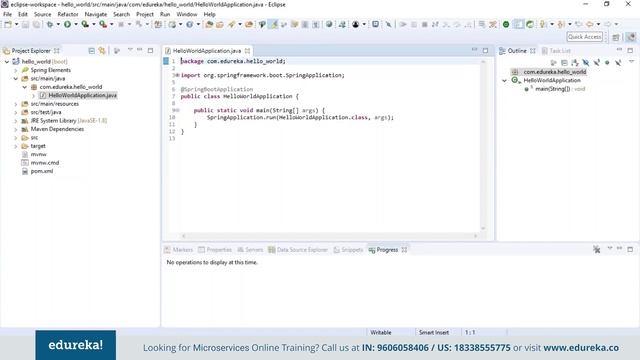Click the Search flashlight icon
The width and height of the screenshot is (640, 360).
(232, 24)
